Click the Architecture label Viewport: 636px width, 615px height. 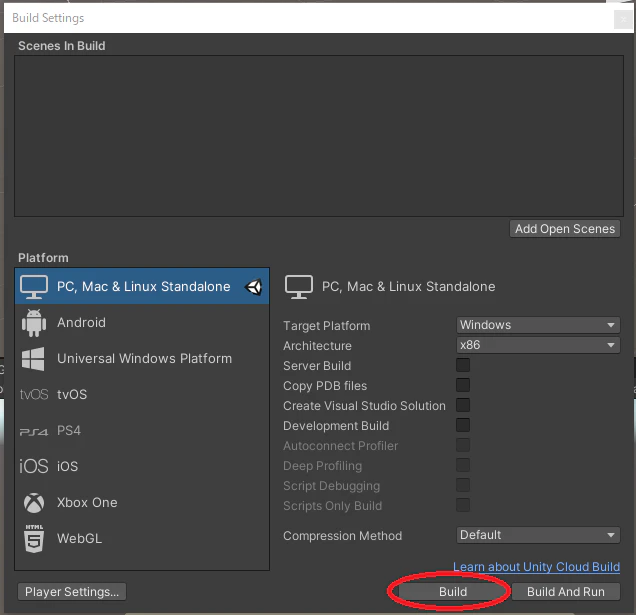pos(317,346)
